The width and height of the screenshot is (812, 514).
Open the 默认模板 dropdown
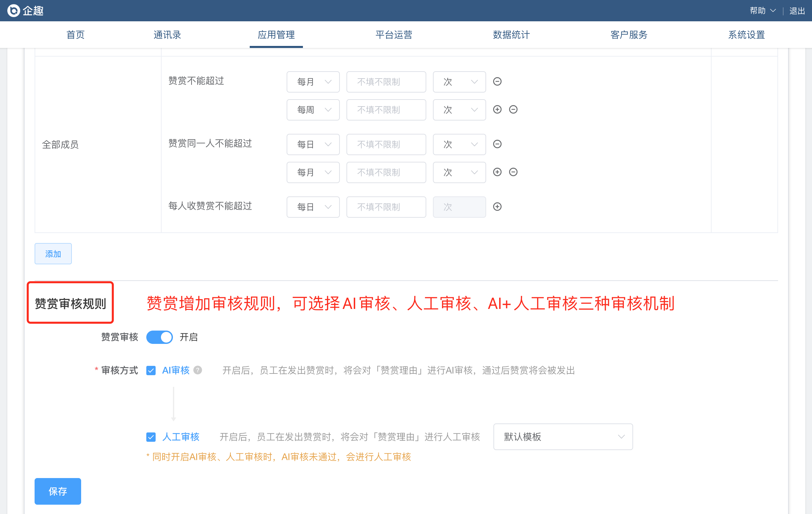pos(563,437)
